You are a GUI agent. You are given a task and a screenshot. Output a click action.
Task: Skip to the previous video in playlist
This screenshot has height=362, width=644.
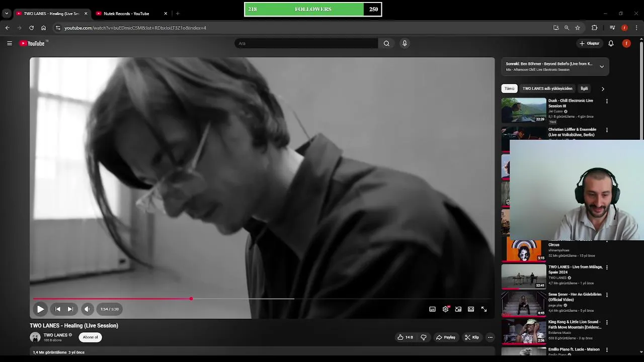point(57,309)
